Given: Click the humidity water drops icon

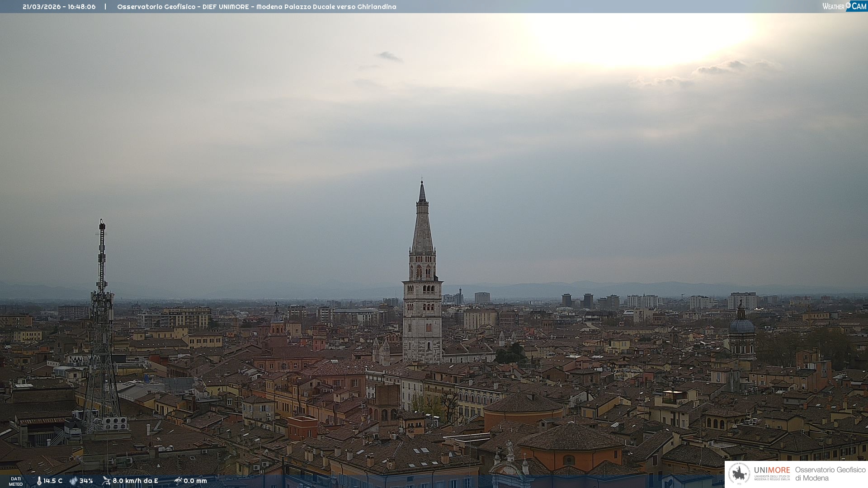Looking at the screenshot, I should [x=73, y=481].
